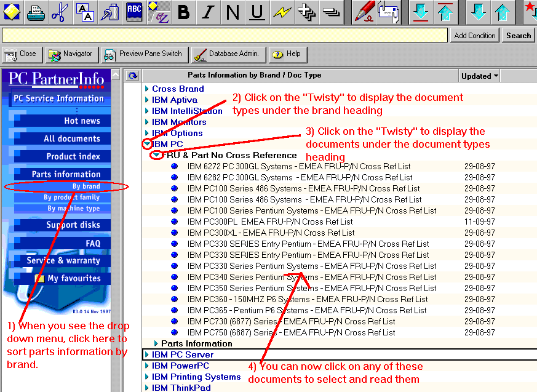The image size is (537, 392).
Task: Apply underline formatting
Action: (257, 12)
